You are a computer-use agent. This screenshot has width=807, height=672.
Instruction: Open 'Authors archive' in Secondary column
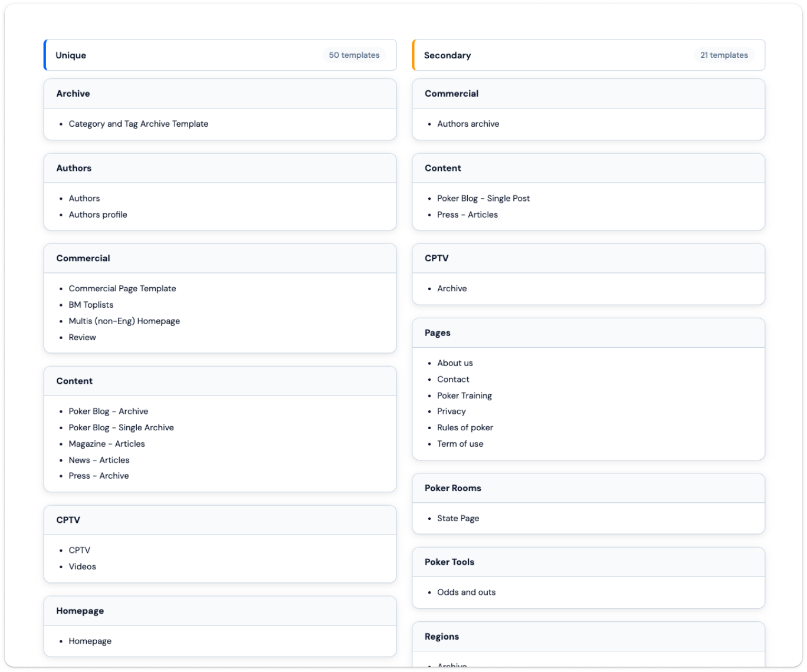click(468, 124)
